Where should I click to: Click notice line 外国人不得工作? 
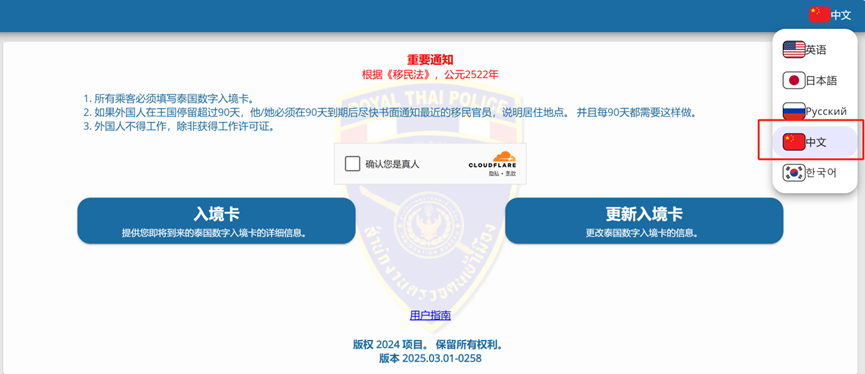coord(179,126)
